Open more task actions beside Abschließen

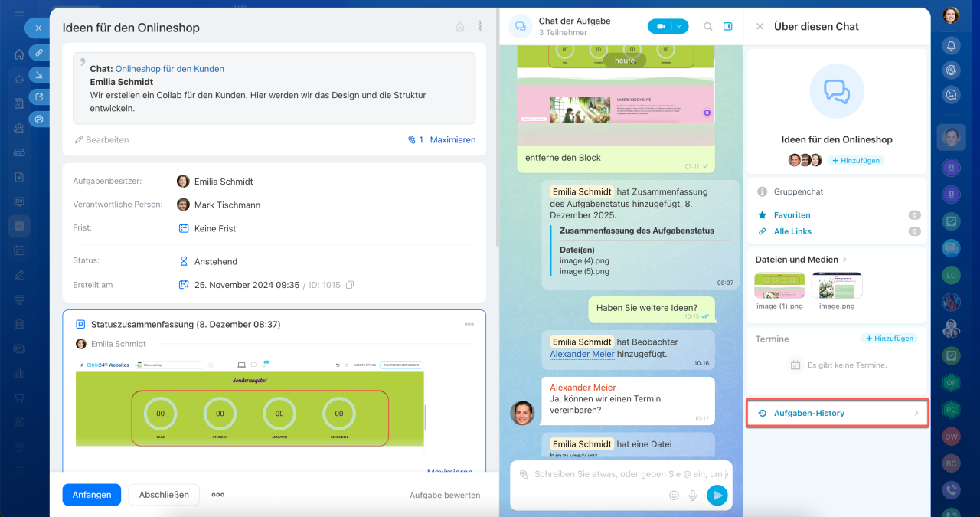tap(218, 495)
